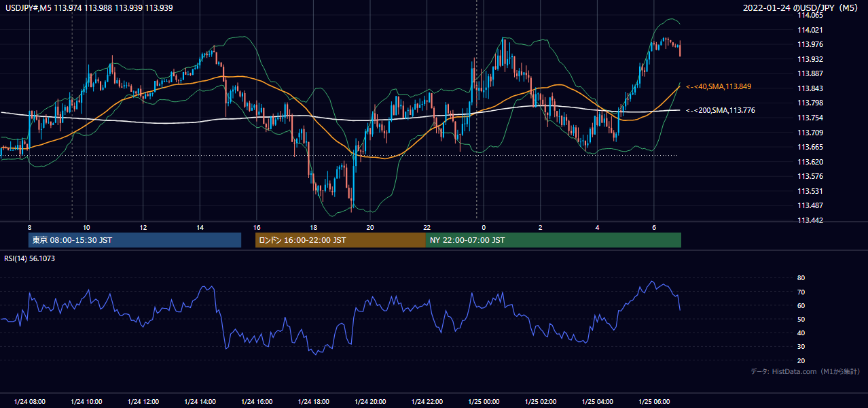This screenshot has width=868, height=408.
Task: Click the 1/24 20:00 time axis label
Action: pyautogui.click(x=370, y=401)
